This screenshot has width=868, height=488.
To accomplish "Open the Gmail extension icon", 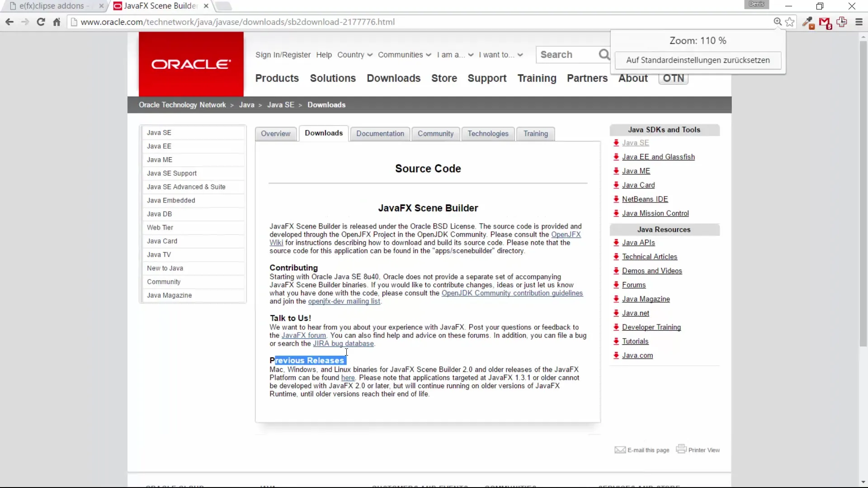I will [x=825, y=23].
